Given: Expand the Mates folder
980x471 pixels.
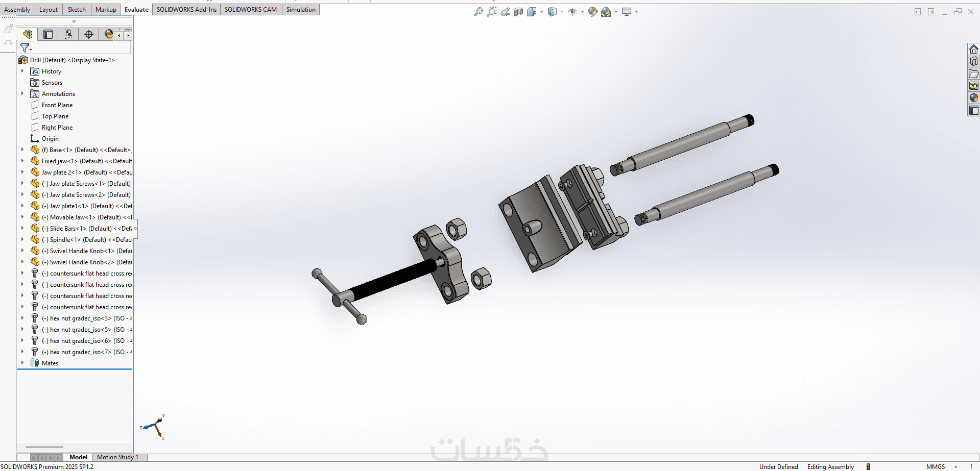Looking at the screenshot, I should tap(22, 363).
